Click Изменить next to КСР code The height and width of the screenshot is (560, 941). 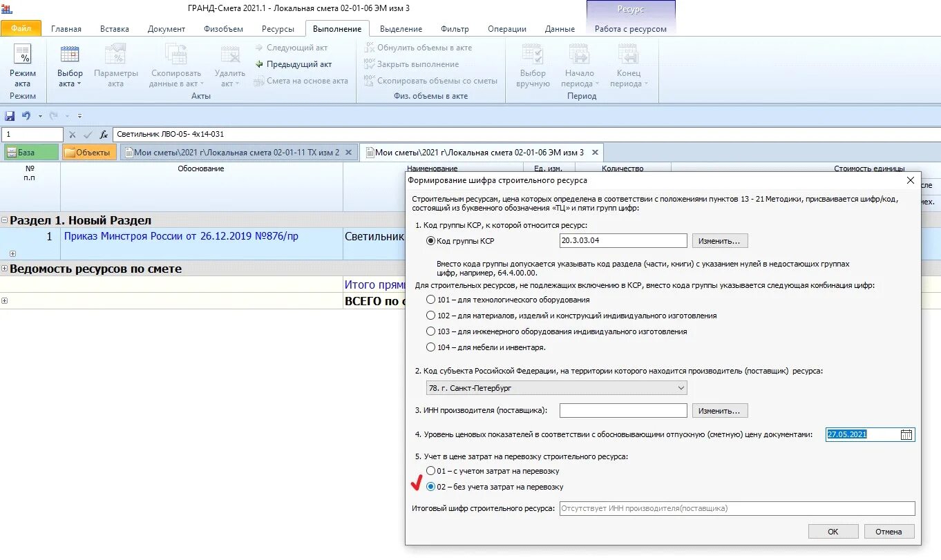click(x=720, y=241)
